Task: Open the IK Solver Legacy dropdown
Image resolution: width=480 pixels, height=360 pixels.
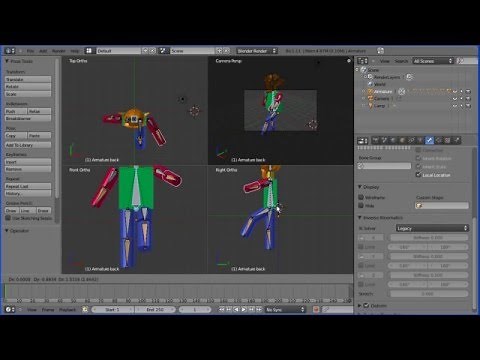Action: [x=433, y=228]
